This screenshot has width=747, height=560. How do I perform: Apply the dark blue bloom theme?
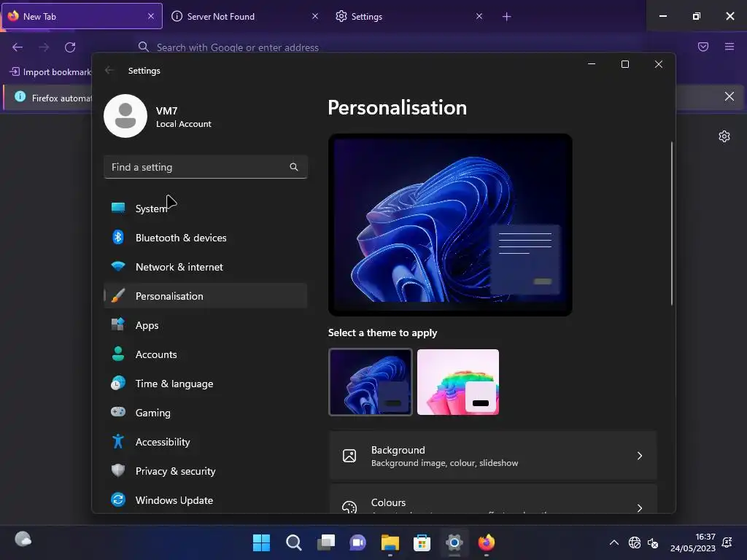[x=370, y=382]
